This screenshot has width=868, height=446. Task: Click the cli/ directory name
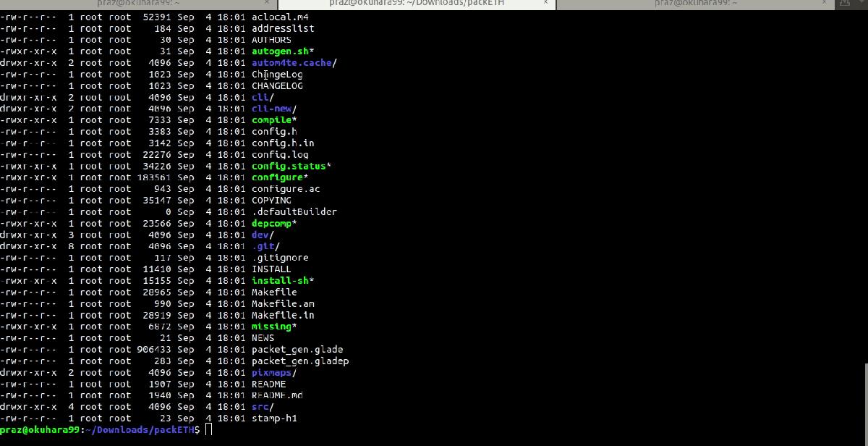pos(263,97)
